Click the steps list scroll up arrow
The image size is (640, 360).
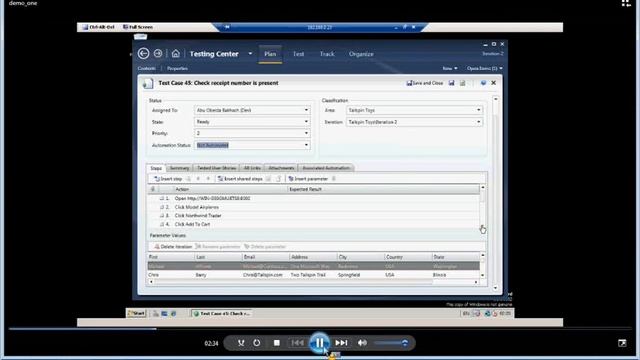pyautogui.click(x=482, y=187)
